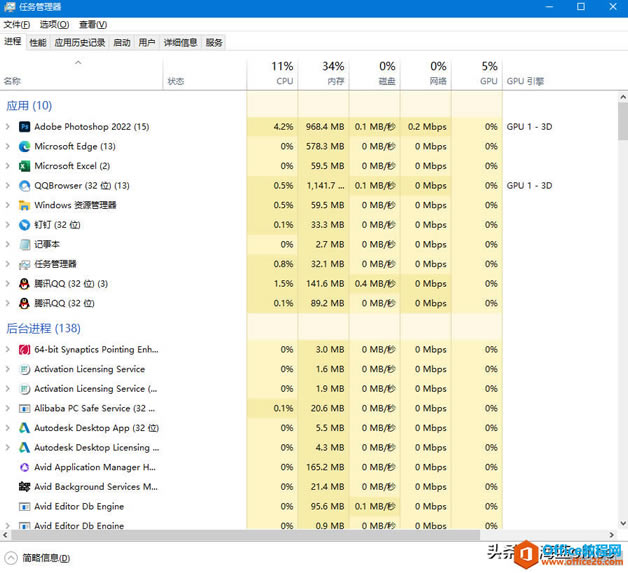Expand the Alibaba PC Safe Service row
Viewport: 628px width, 573px height.
[x=7, y=408]
